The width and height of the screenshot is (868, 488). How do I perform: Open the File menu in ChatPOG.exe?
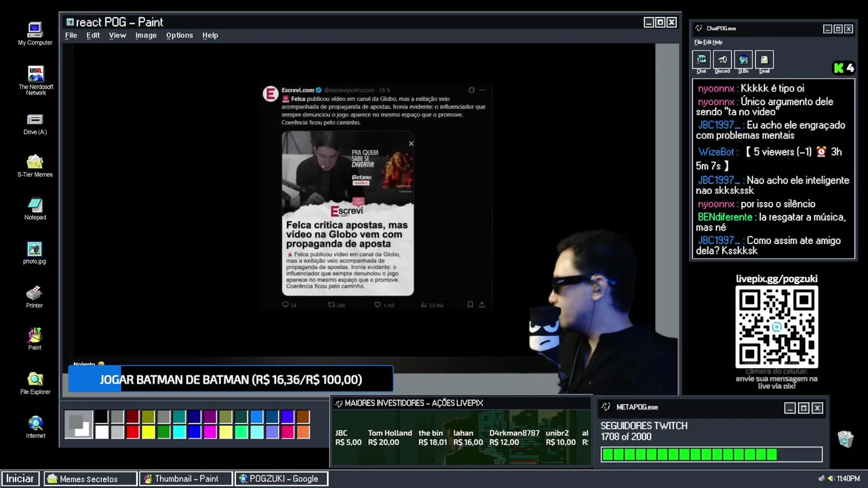[698, 42]
